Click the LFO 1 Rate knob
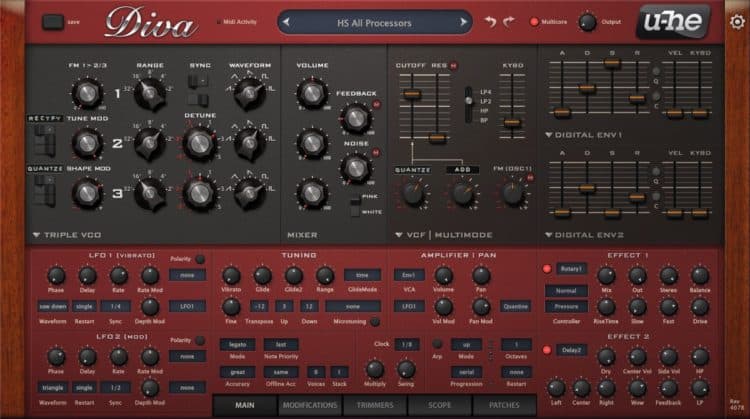This screenshot has height=419, width=750. pos(118,276)
